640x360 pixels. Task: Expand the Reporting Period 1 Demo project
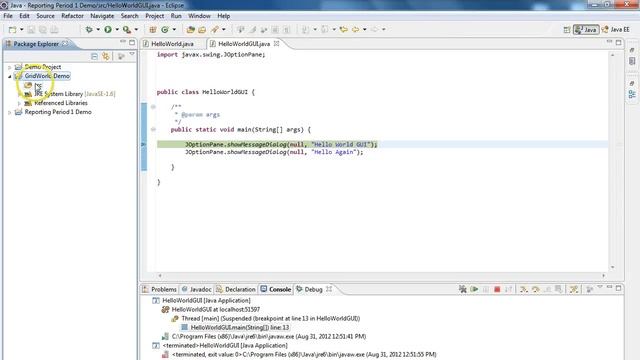9,112
